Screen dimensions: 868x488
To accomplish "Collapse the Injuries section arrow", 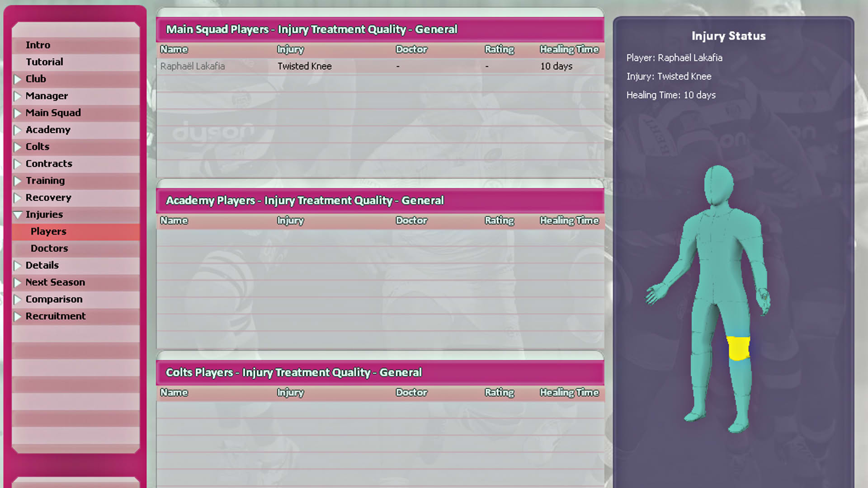I will 18,215.
